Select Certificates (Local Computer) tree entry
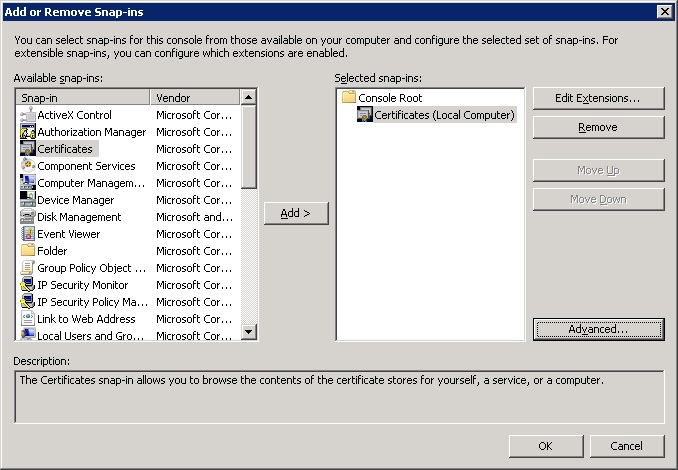 tap(444, 115)
